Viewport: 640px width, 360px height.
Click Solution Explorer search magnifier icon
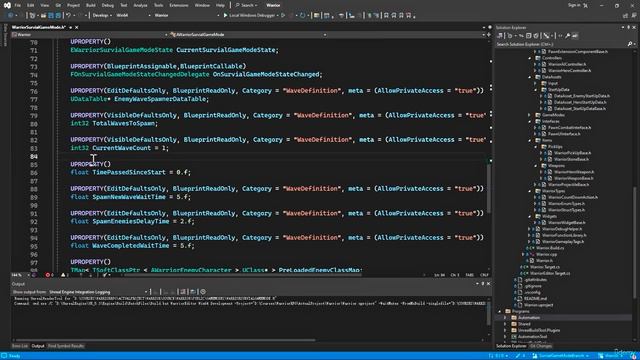click(630, 44)
